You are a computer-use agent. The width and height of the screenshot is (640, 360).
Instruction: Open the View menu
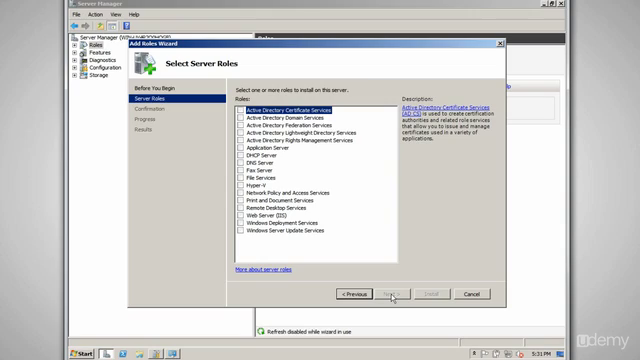(116, 14)
